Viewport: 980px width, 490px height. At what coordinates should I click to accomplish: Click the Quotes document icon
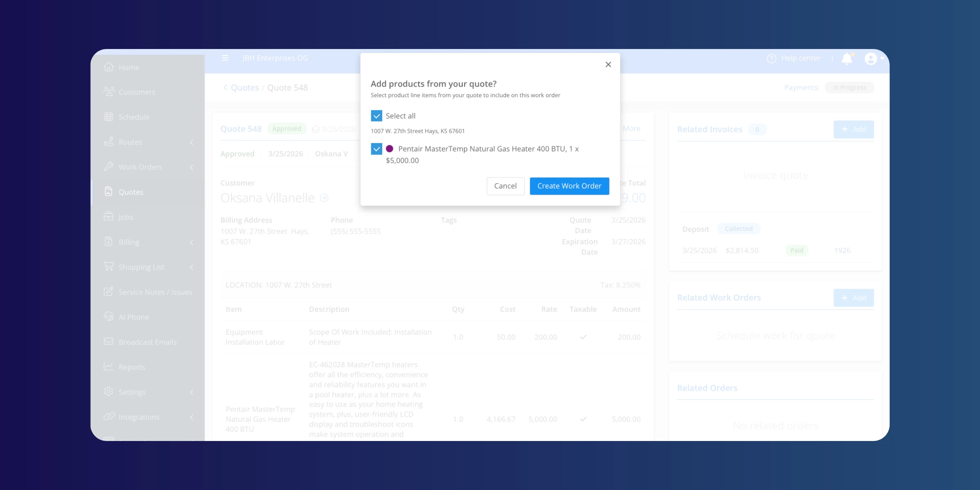pyautogui.click(x=109, y=192)
